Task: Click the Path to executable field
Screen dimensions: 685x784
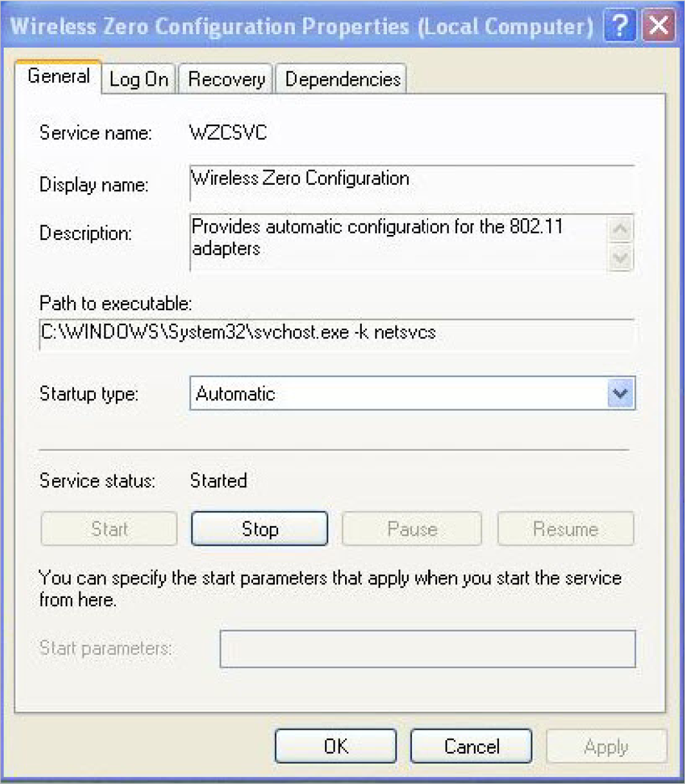Action: point(336,333)
